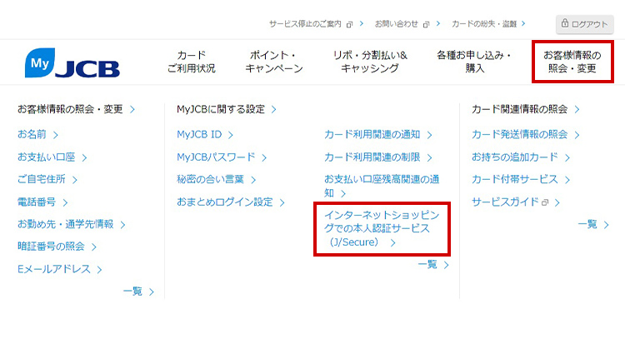Click お客様情報の照会・変更 section heading
Image resolution: width=625 pixels, height=364 pixels.
coord(70,109)
